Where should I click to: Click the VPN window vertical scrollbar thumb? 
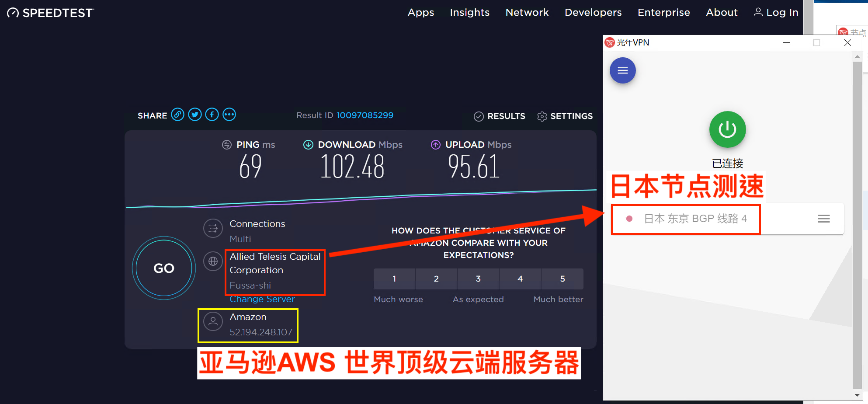857,225
